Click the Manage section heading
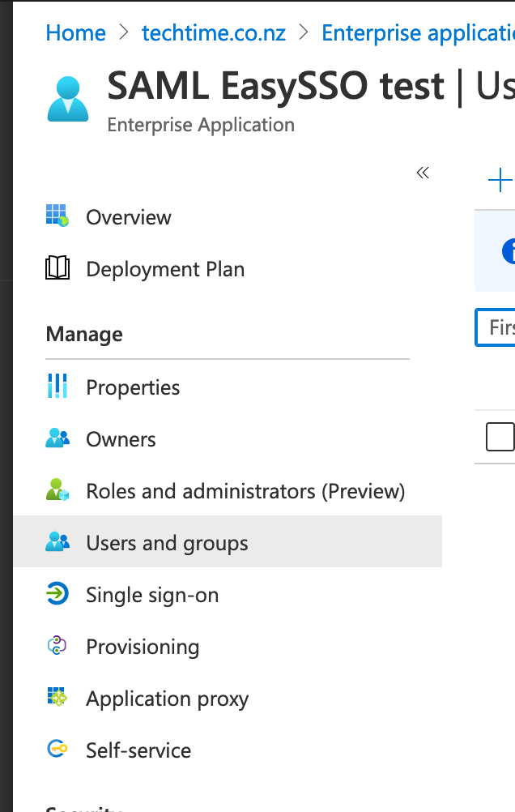This screenshot has height=812, width=515. tap(84, 334)
